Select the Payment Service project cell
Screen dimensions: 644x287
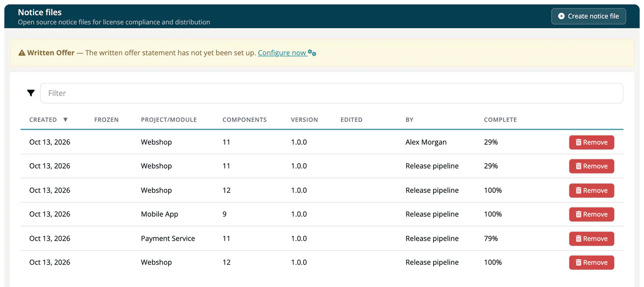168,238
